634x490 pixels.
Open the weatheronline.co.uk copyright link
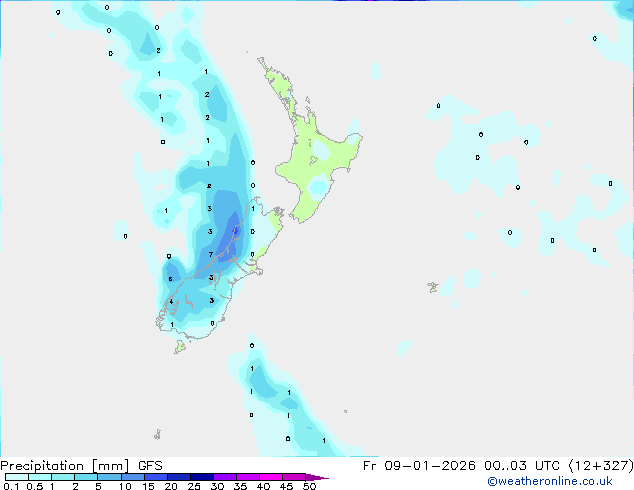[550, 481]
